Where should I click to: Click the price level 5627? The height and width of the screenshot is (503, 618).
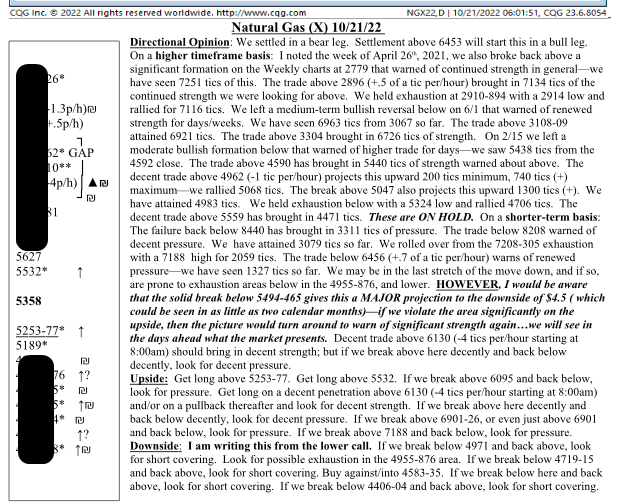(28, 257)
